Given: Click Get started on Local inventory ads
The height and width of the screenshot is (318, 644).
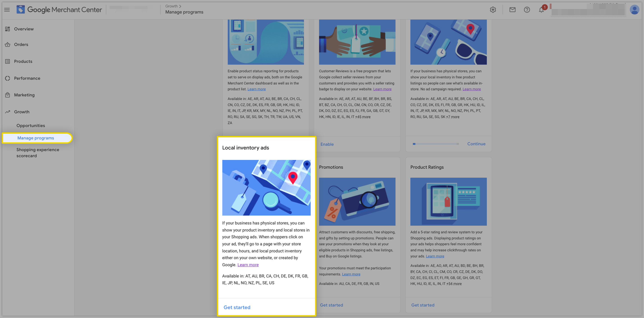Looking at the screenshot, I should tap(237, 307).
